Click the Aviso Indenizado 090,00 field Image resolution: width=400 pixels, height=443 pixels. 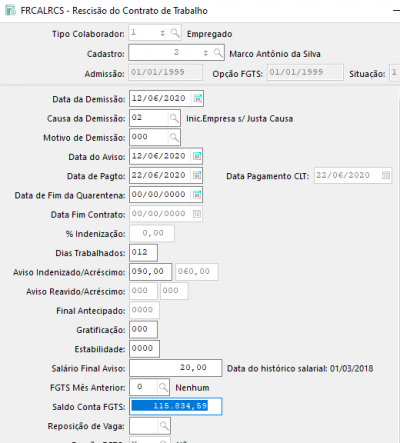[x=151, y=272]
